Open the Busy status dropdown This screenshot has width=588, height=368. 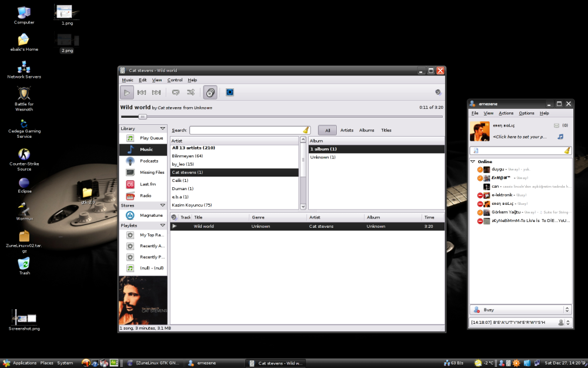(x=520, y=310)
